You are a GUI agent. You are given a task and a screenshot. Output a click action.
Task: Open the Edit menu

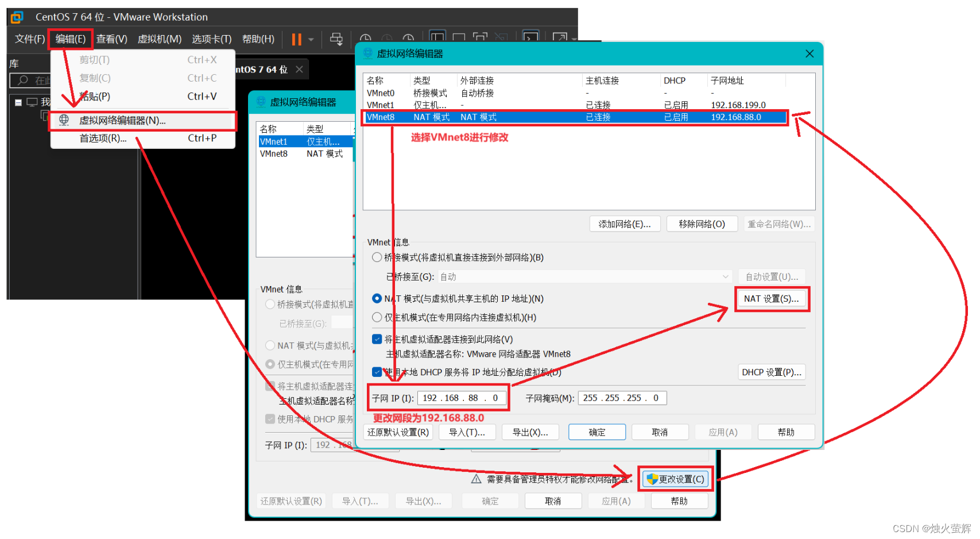pyautogui.click(x=71, y=39)
